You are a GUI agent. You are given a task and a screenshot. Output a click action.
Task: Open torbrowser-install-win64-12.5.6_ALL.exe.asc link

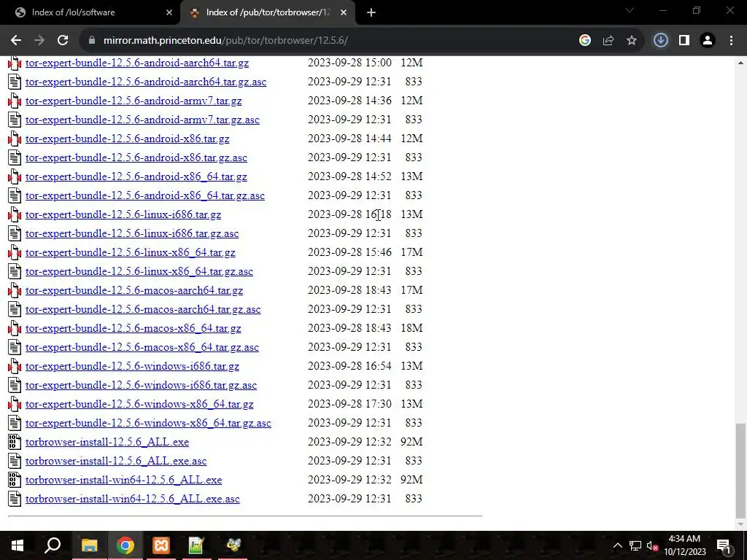tap(133, 499)
